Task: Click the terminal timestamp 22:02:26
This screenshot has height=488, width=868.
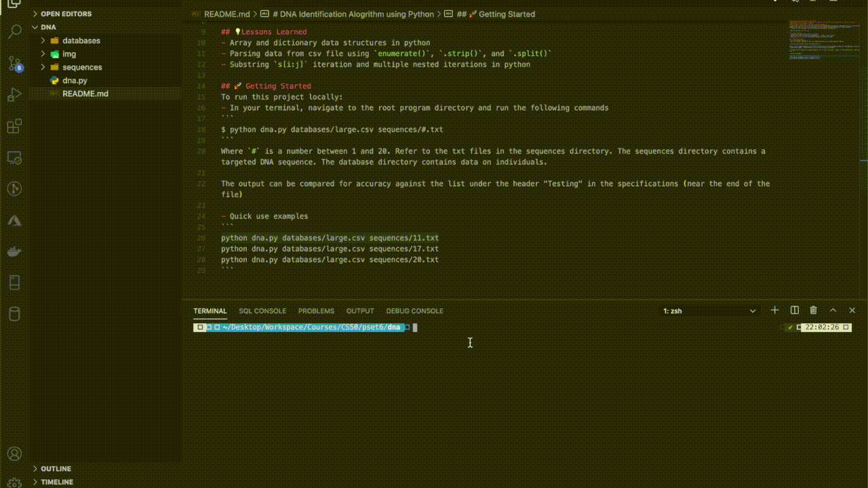Action: point(822,327)
